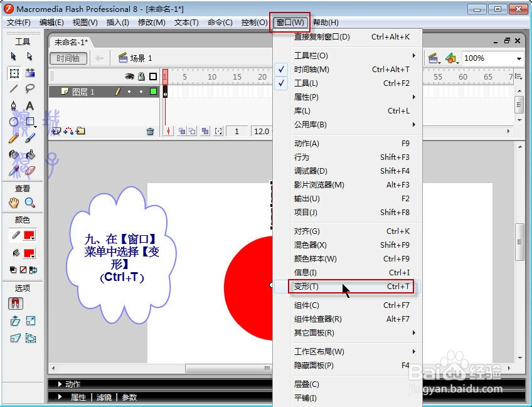
Task: Choose the Paint Bucket tool
Action: [x=30, y=155]
